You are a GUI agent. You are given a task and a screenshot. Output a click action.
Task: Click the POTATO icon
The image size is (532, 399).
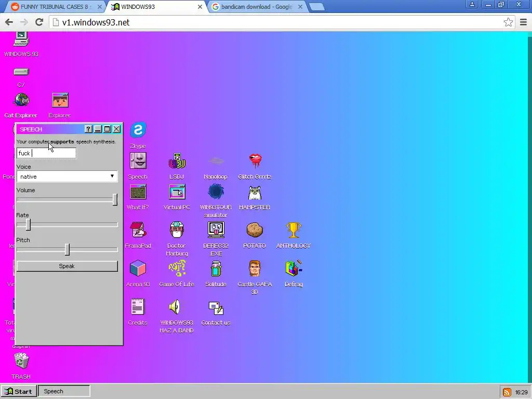tap(255, 230)
